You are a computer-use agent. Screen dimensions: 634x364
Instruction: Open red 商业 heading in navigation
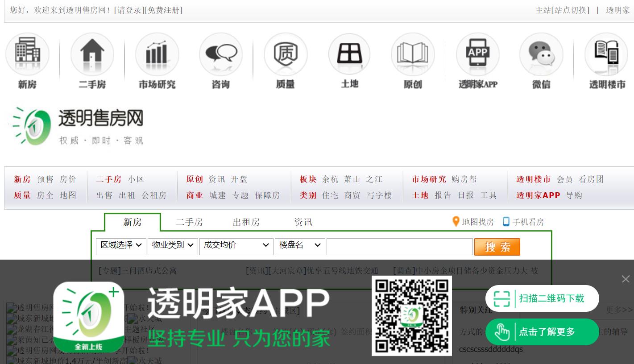195,195
